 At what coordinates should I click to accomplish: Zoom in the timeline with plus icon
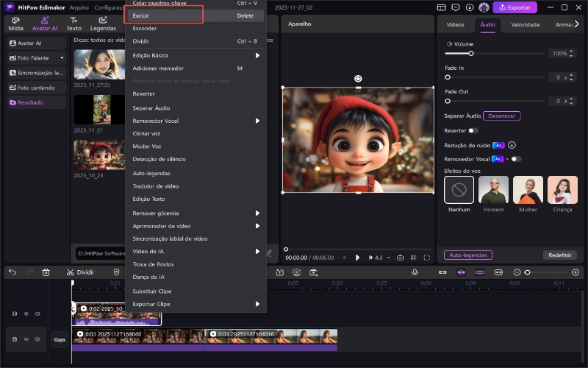click(576, 272)
